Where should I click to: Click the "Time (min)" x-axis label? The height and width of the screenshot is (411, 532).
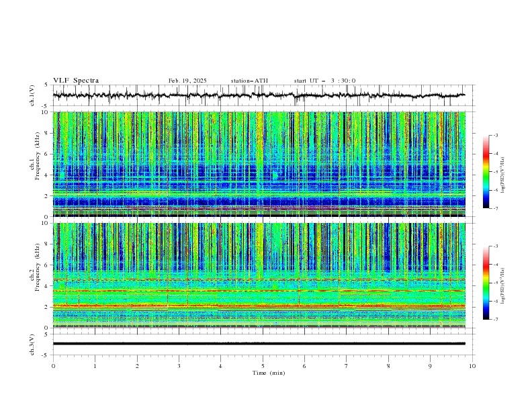pyautogui.click(x=269, y=373)
